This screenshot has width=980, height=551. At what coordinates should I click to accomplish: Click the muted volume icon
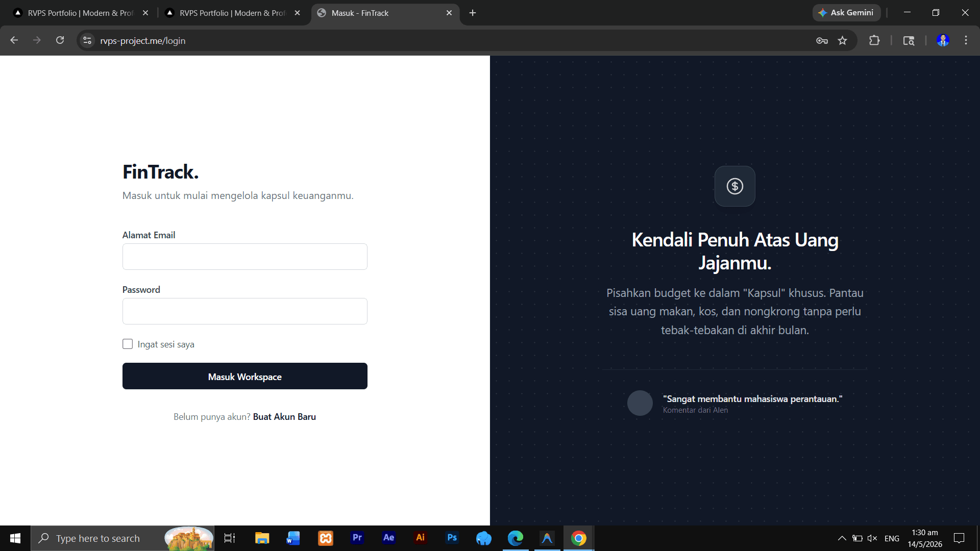coord(872,538)
